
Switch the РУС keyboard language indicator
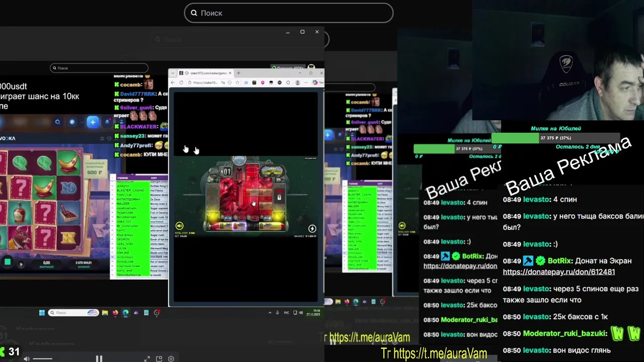(286, 313)
